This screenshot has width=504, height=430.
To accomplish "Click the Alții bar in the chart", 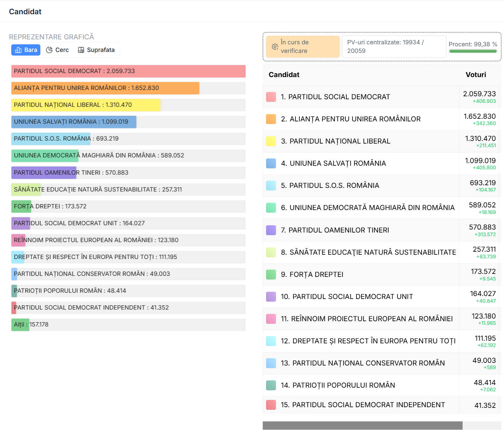I will coord(20,324).
